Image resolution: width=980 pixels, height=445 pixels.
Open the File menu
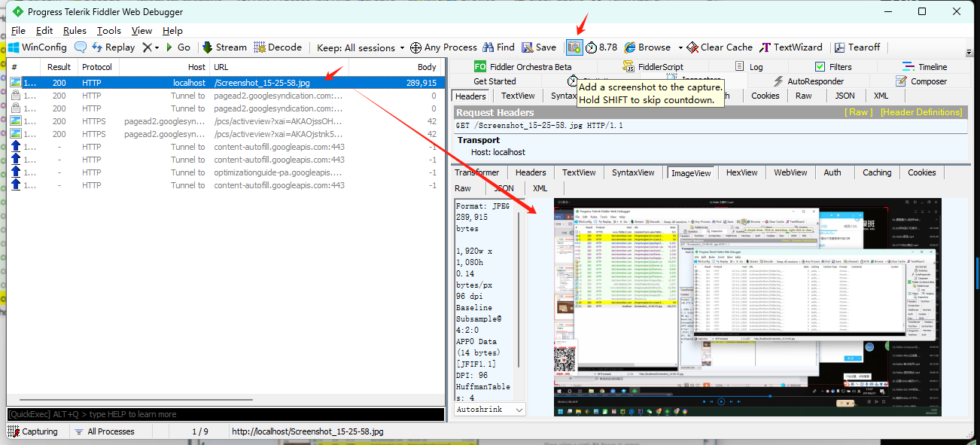tap(18, 31)
